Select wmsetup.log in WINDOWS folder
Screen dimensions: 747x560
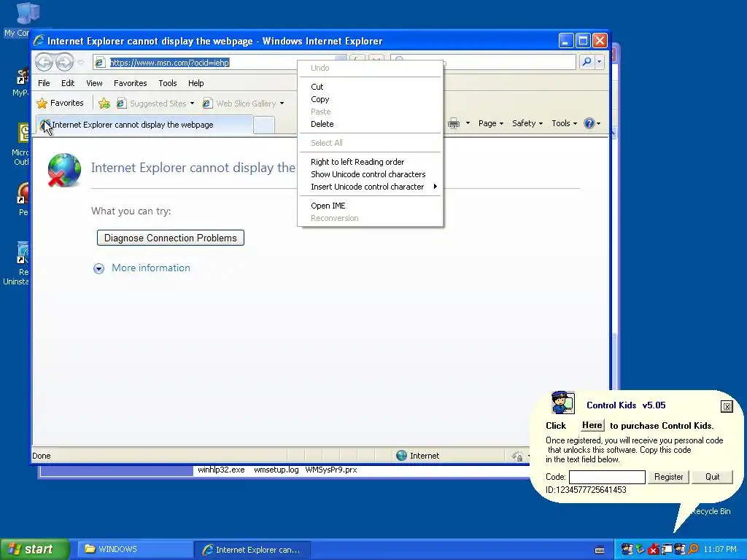(276, 470)
